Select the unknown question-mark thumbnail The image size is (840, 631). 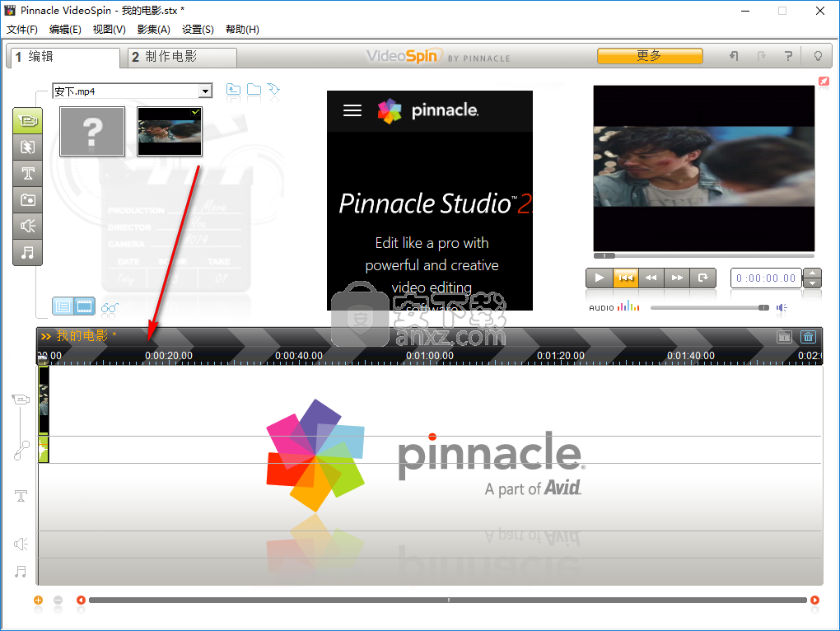(x=92, y=131)
